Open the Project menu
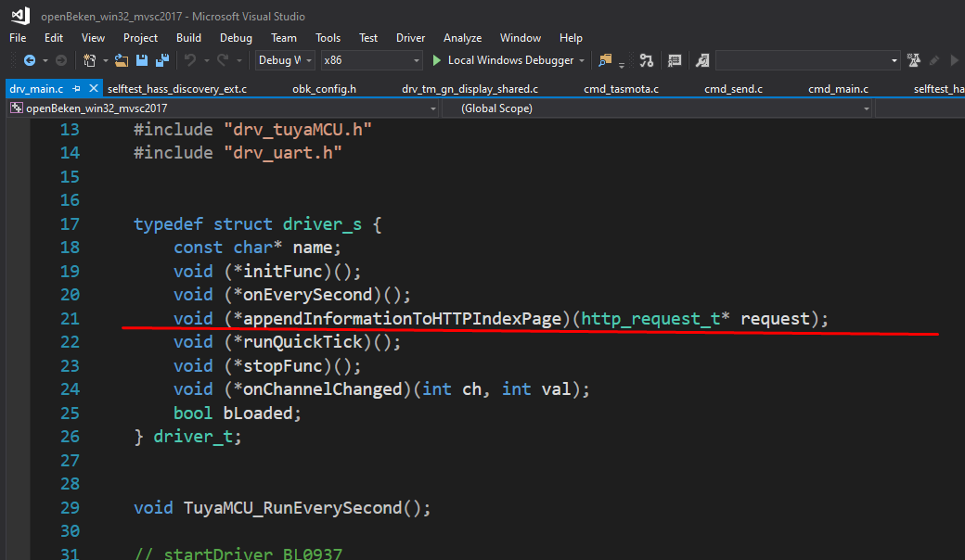 140,38
